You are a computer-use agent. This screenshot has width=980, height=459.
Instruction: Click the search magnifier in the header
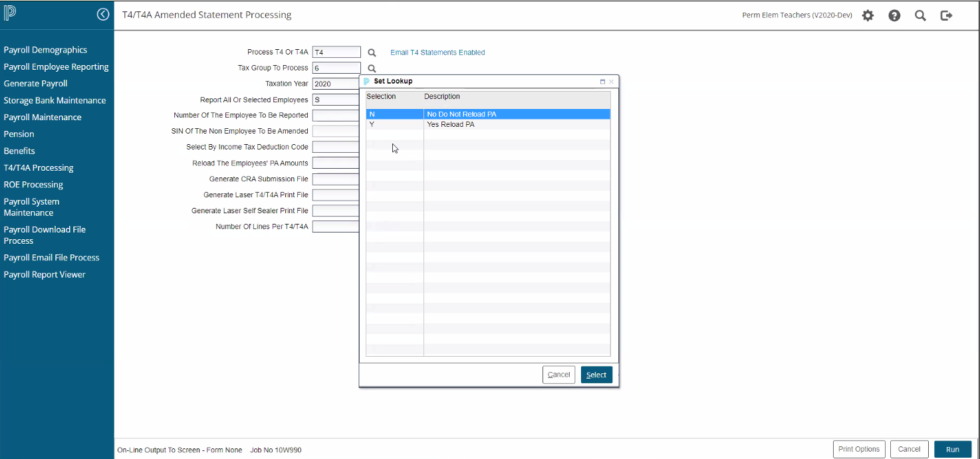[x=920, y=15]
